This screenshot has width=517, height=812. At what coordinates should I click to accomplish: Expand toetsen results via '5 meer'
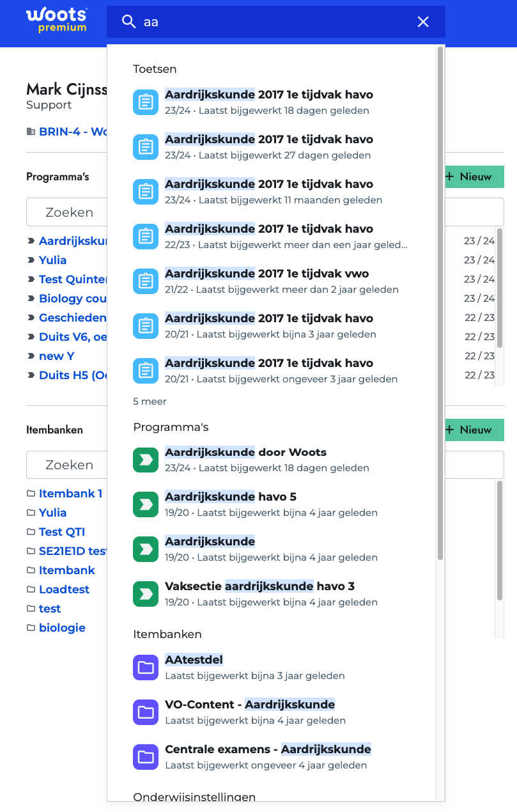(150, 402)
